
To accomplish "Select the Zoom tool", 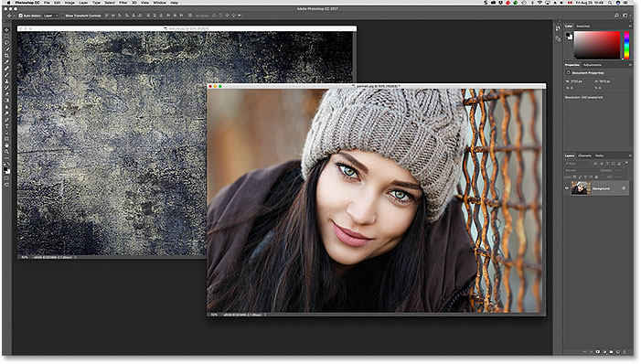I will point(6,151).
